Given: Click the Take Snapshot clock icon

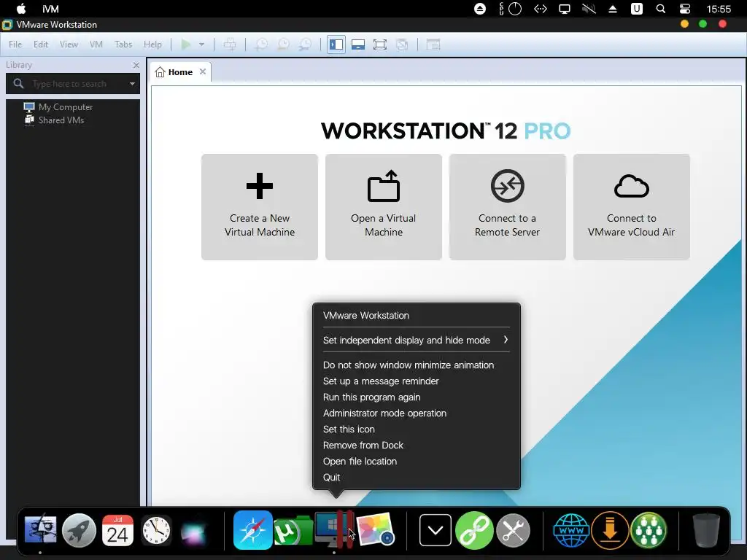Looking at the screenshot, I should [x=262, y=44].
